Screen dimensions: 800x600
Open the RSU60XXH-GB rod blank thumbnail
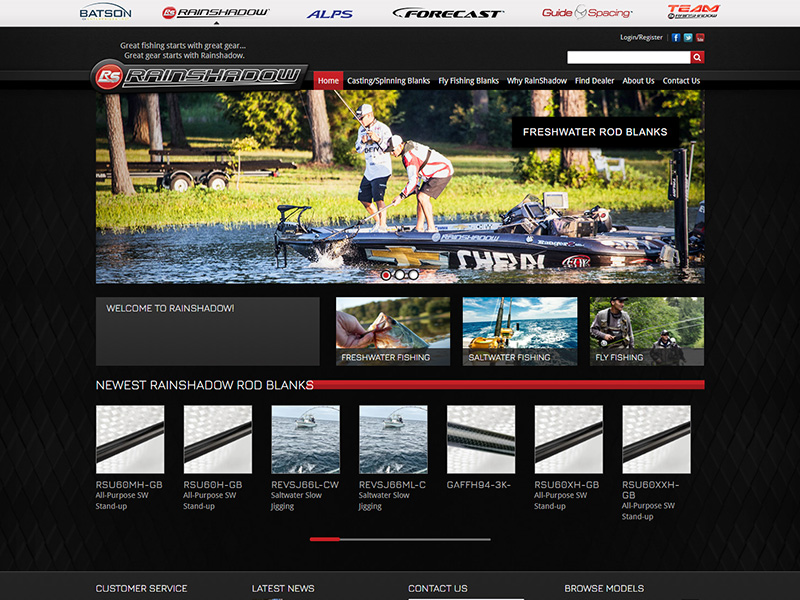coord(657,439)
